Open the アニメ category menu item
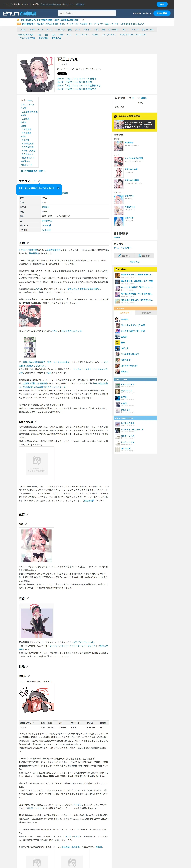This screenshot has height=868, width=191. pyautogui.click(x=23, y=30)
